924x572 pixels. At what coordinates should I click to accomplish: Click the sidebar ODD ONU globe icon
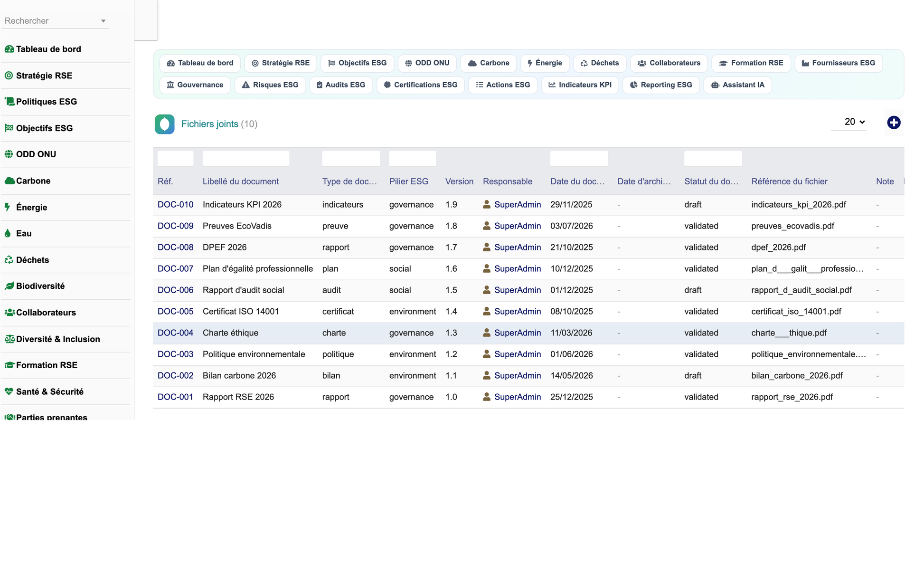pos(9,154)
